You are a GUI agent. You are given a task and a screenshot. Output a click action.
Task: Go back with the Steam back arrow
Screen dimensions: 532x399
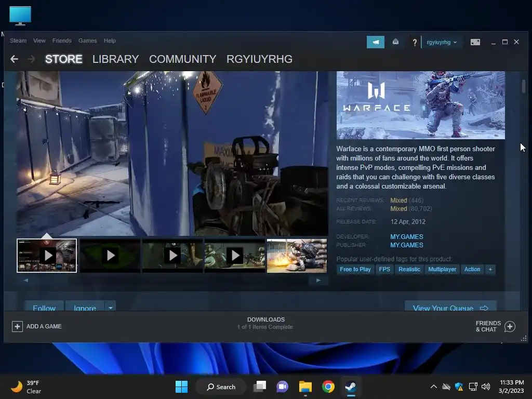tap(14, 59)
